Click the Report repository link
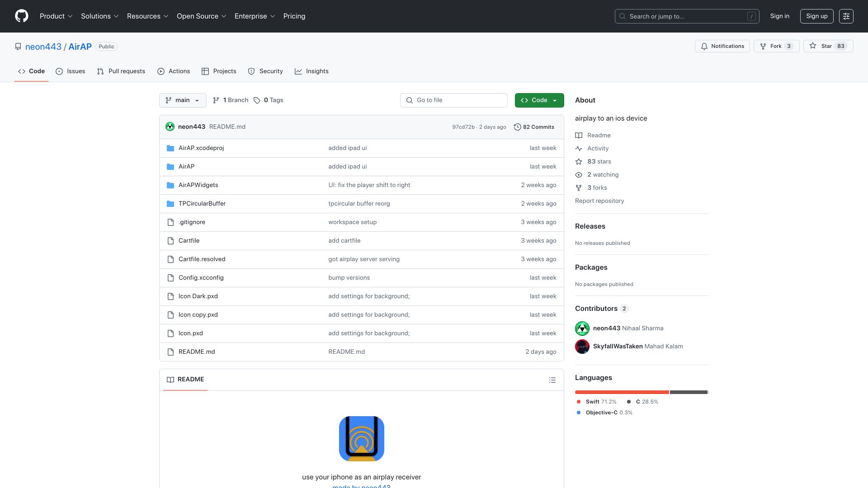868x488 pixels. pos(599,201)
